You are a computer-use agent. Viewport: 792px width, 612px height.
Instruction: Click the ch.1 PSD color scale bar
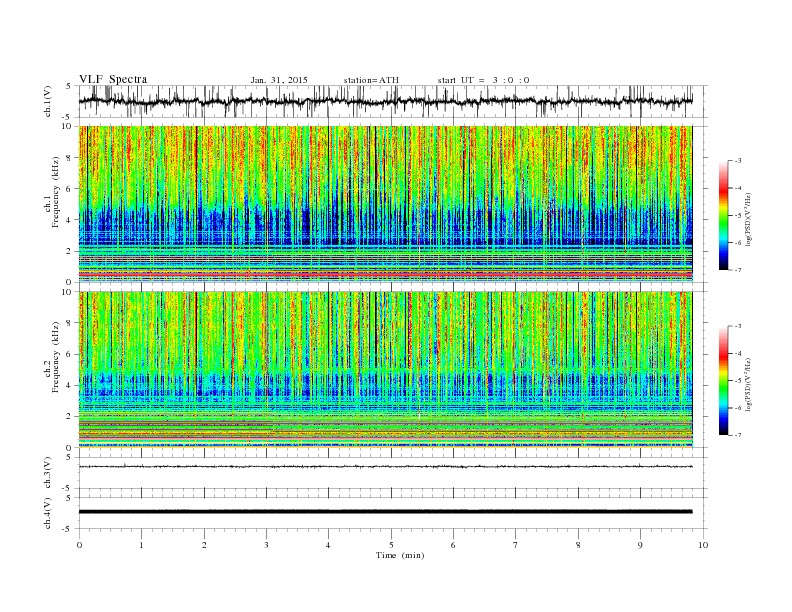pos(724,215)
